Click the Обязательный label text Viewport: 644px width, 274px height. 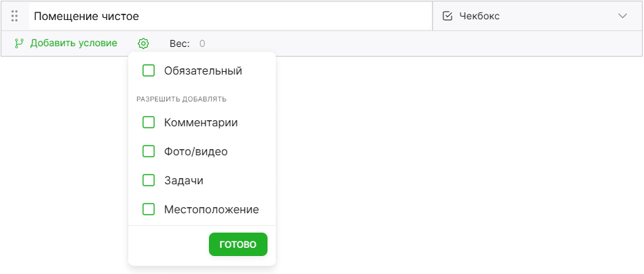[x=203, y=71]
